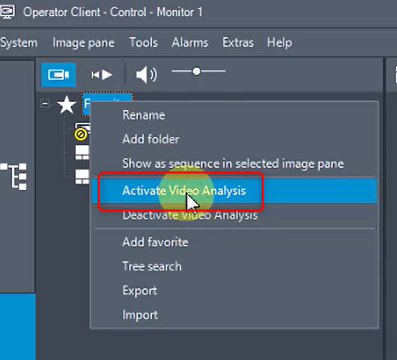The width and height of the screenshot is (397, 360).
Task: Choose Add folder in context menu
Action: tap(235, 139)
